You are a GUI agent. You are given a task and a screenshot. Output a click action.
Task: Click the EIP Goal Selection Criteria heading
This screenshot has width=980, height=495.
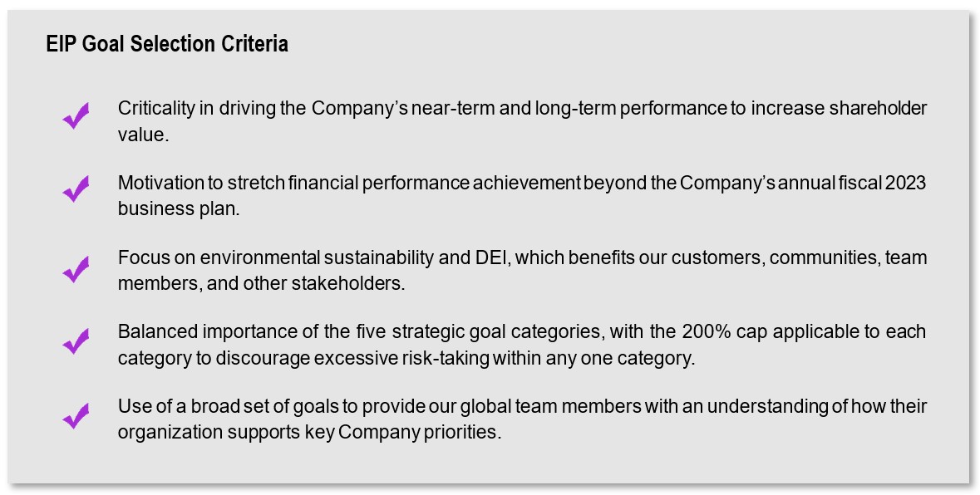pos(167,44)
